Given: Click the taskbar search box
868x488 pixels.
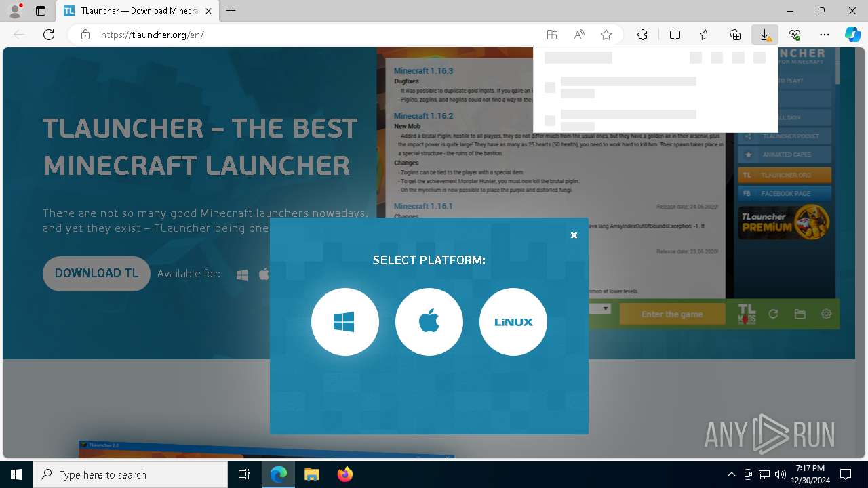Looking at the screenshot, I should [130, 474].
